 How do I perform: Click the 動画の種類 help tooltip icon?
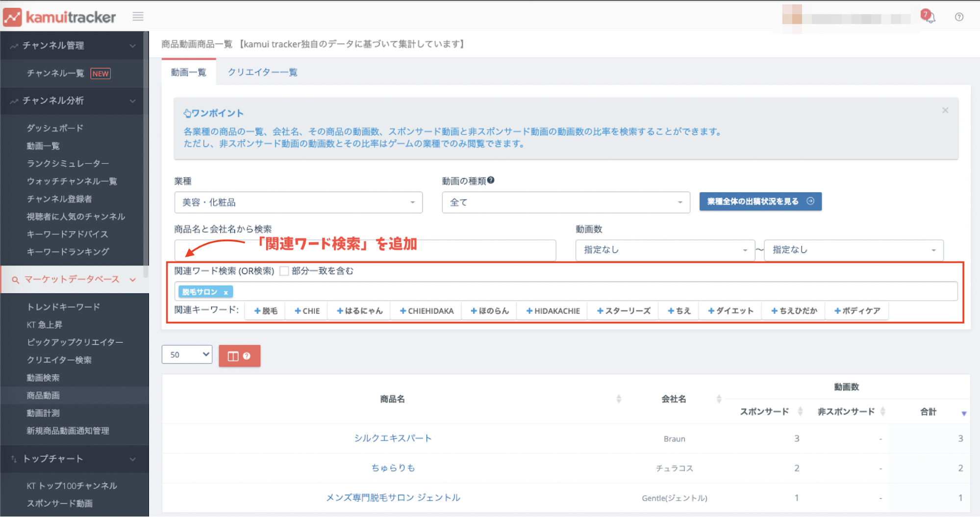491,181
